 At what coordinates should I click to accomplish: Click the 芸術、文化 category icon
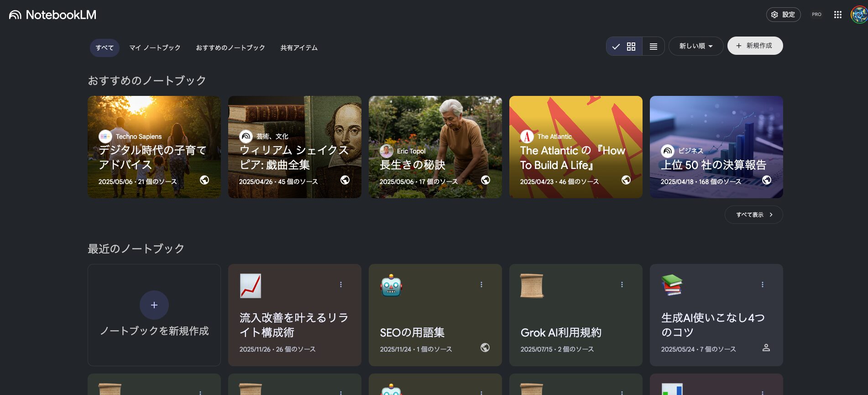click(246, 137)
